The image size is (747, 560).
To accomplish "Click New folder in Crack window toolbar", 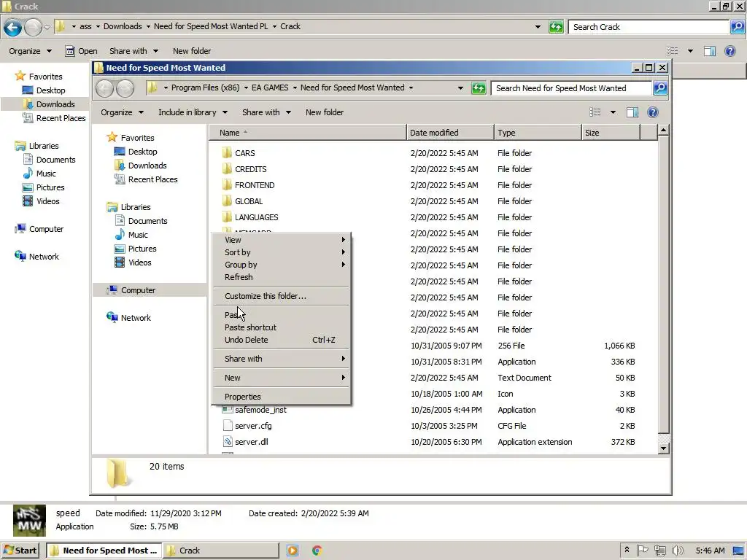I will pos(192,51).
